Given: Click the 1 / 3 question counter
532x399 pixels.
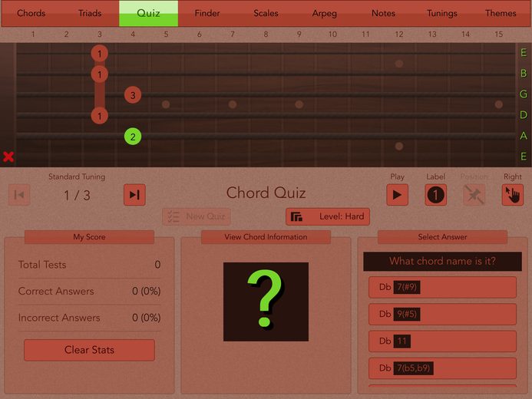Looking at the screenshot, I should pos(77,195).
